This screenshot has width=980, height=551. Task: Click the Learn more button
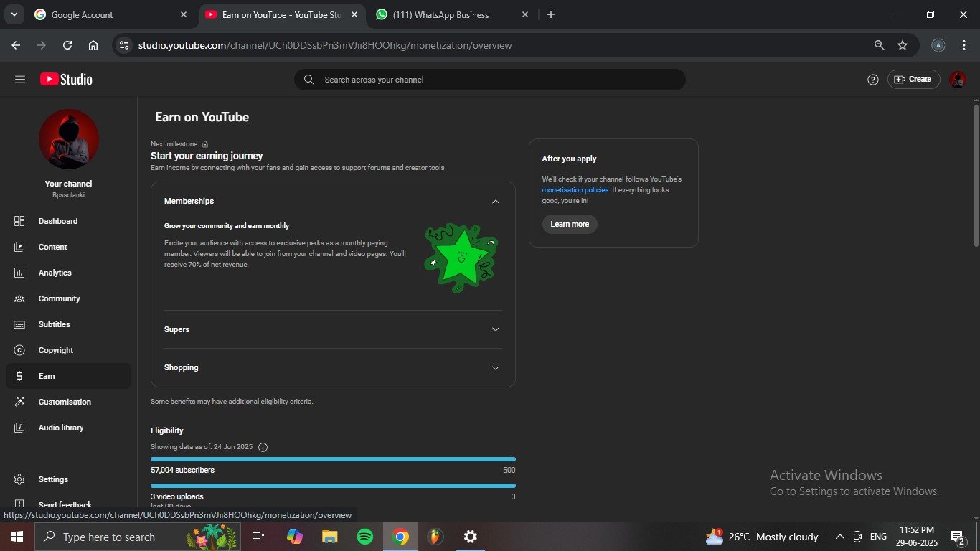(x=570, y=224)
